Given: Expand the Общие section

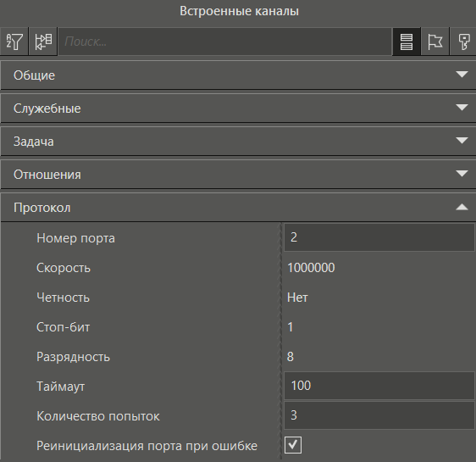Looking at the screenshot, I should [462, 75].
